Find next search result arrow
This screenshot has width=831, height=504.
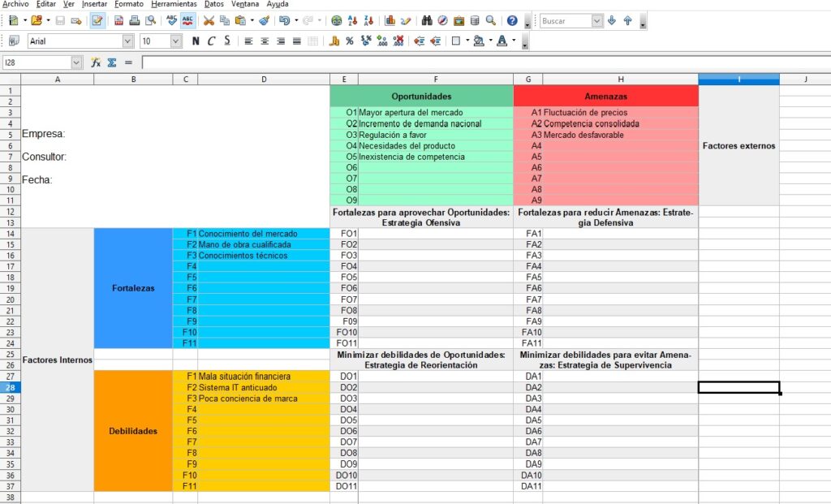[x=612, y=20]
